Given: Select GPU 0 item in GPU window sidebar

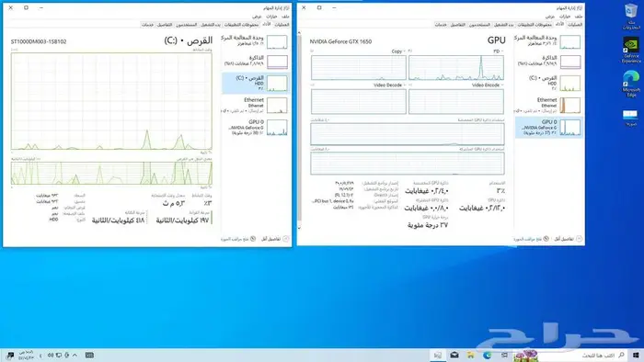Looking at the screenshot, I should [549, 128].
